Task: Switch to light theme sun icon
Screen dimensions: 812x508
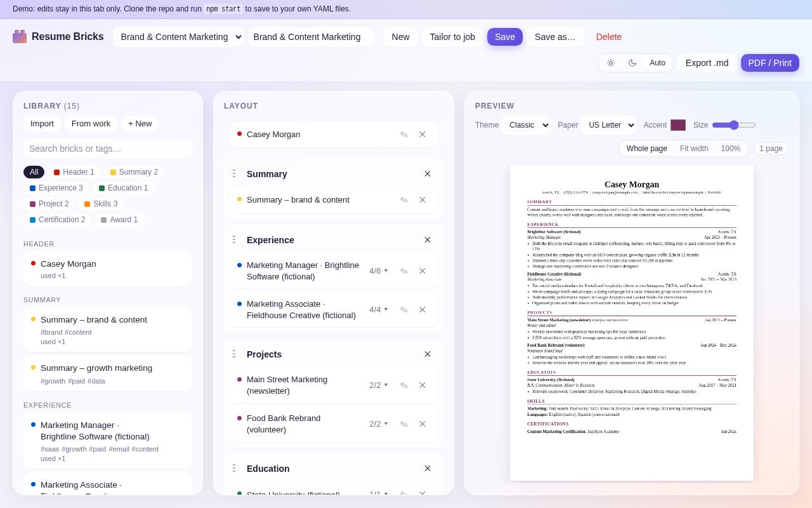Action: pos(611,63)
